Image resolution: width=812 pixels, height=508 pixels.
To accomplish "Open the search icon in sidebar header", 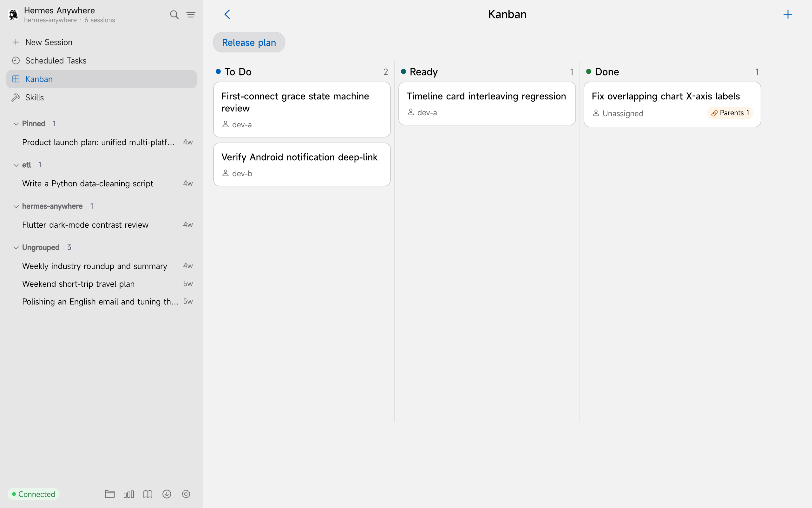I will pos(174,15).
